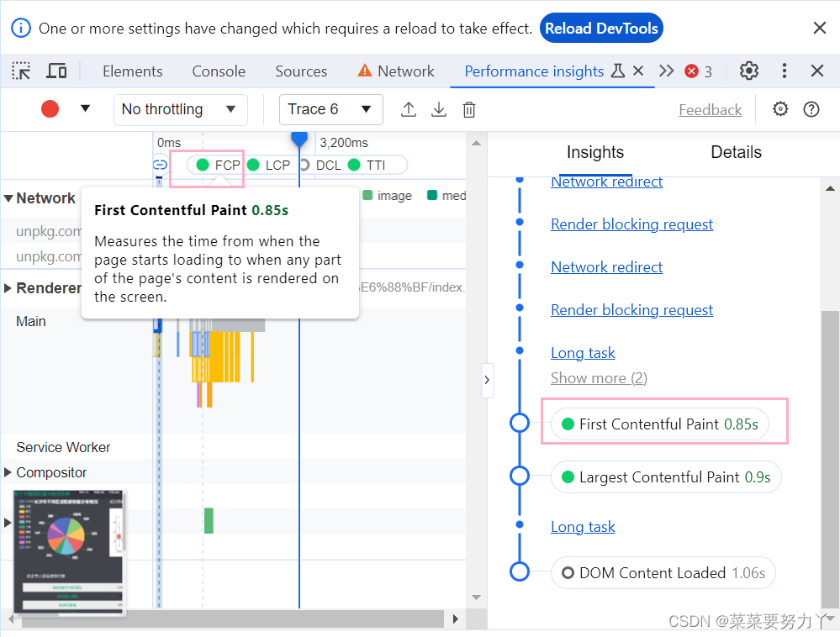Switch to the Network tab
840x637 pixels.
click(x=405, y=71)
